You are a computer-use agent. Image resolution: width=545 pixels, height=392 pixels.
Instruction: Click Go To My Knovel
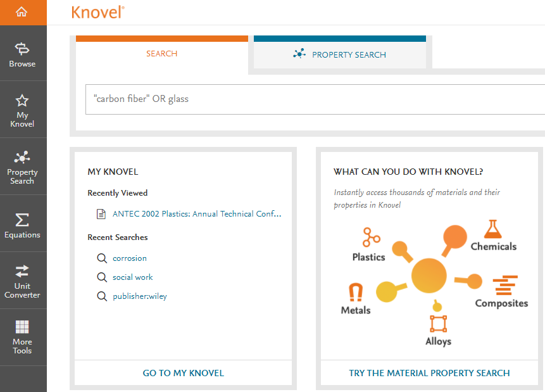[x=184, y=373]
